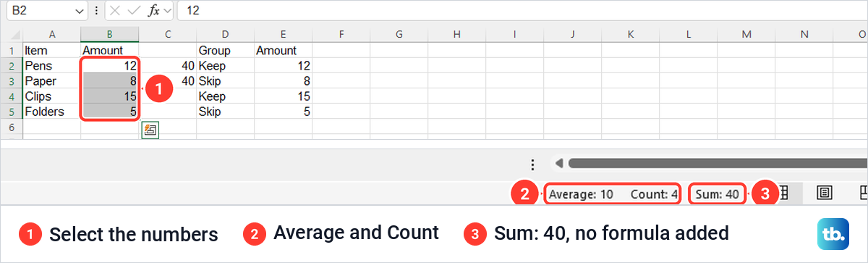Viewport: 868px width, 263px height.
Task: Select row 3 header
Action: point(12,81)
